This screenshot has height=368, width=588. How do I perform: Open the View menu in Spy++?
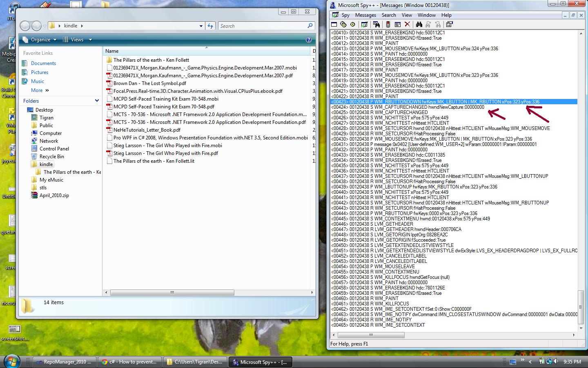(x=407, y=15)
